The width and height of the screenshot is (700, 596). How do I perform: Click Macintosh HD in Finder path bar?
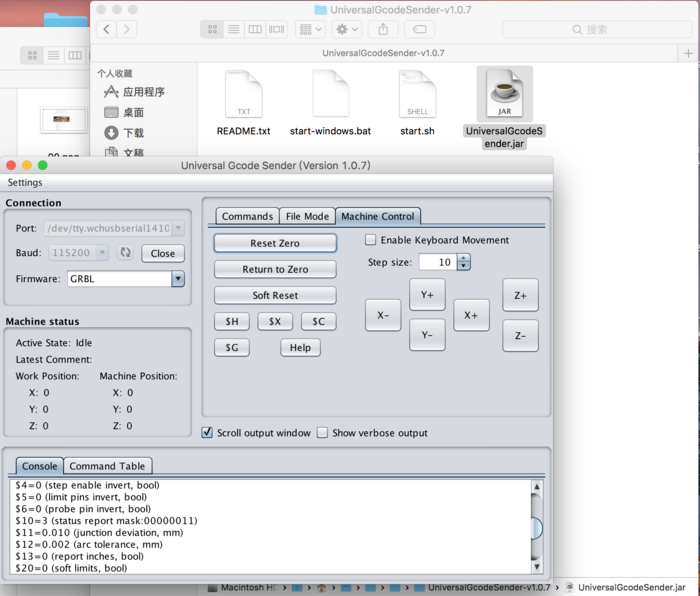click(x=243, y=588)
